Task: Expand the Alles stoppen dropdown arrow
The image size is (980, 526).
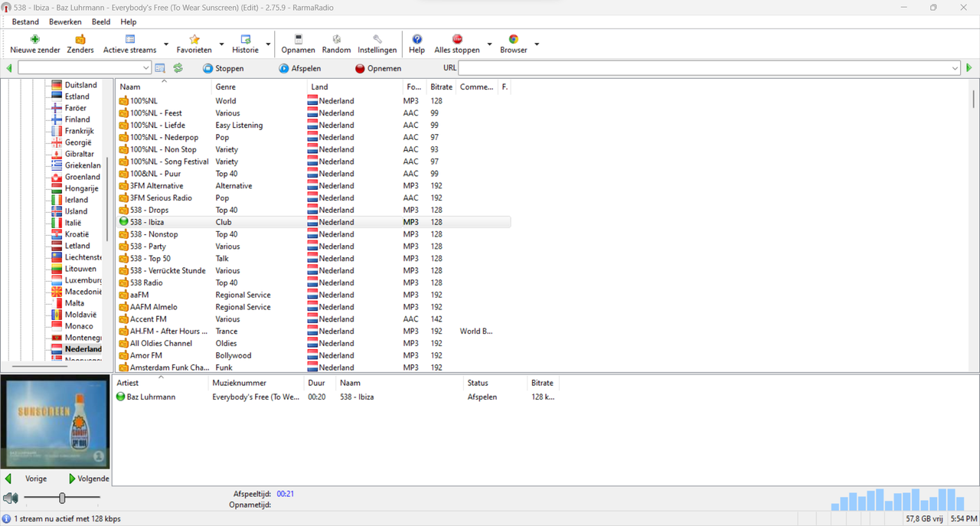Action: tap(489, 44)
